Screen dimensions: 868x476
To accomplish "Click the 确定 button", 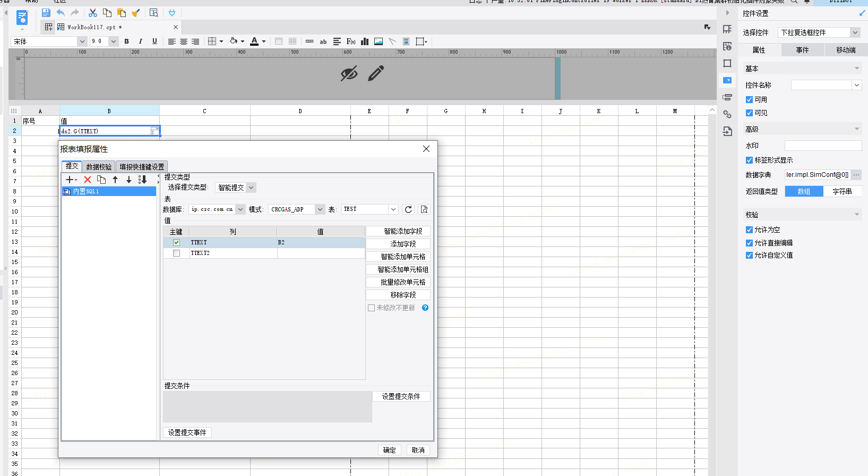I will pyautogui.click(x=390, y=450).
